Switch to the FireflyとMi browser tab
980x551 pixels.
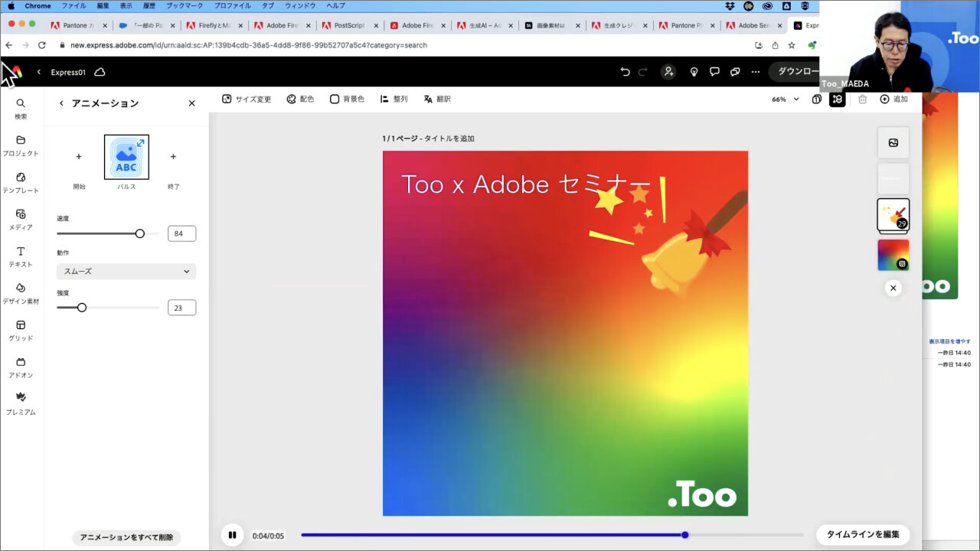tap(214, 25)
